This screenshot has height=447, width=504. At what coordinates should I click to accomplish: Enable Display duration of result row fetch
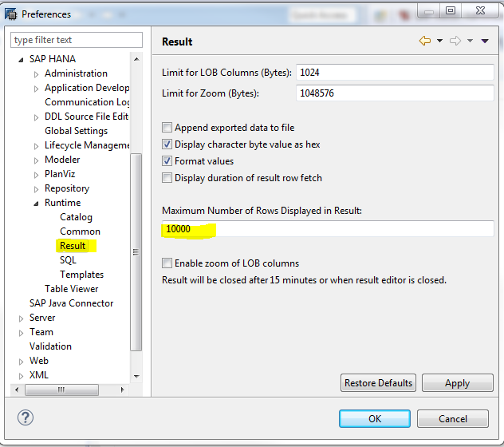(x=167, y=178)
